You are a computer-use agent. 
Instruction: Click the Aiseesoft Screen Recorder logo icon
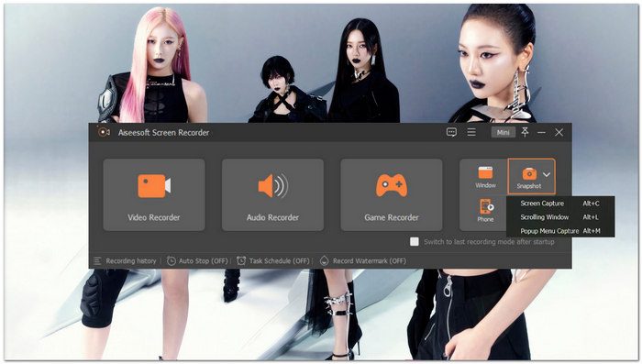coord(103,131)
